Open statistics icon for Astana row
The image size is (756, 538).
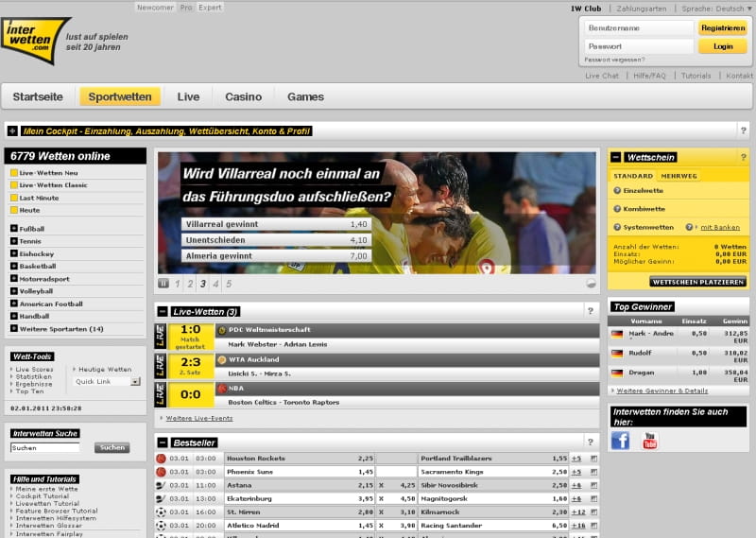tap(593, 485)
